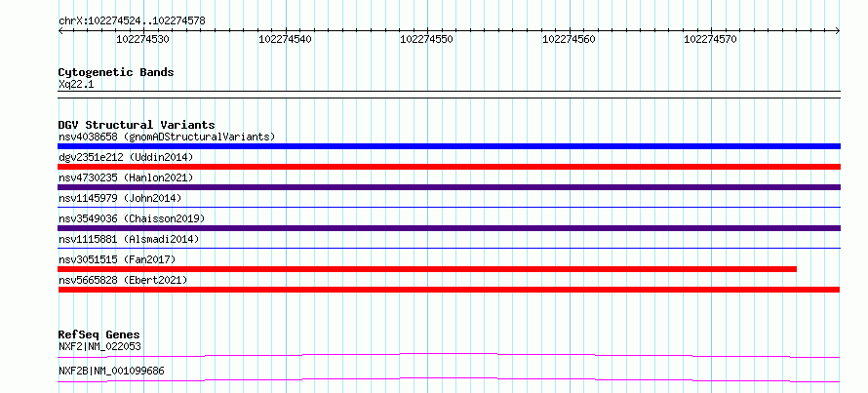Open variant nsv4038658 gnomAD label
Viewport: 868px width, 393px height.
[167, 137]
